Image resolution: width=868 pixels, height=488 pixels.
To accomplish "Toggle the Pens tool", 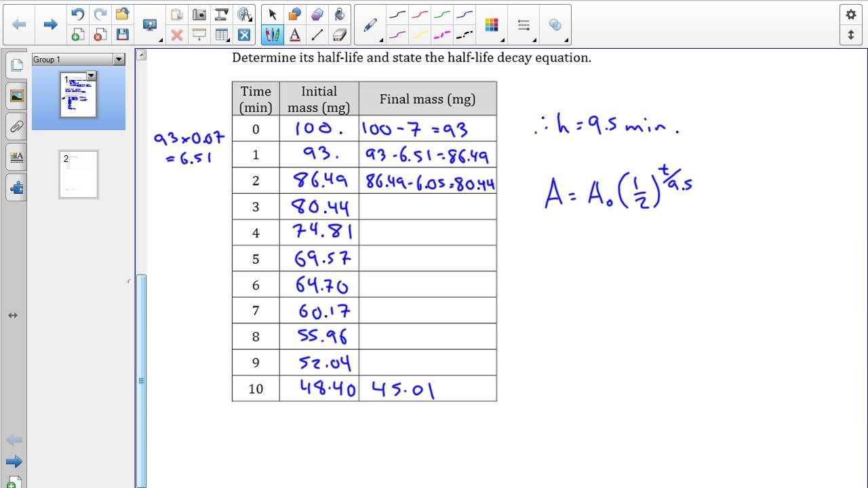I will [x=273, y=35].
